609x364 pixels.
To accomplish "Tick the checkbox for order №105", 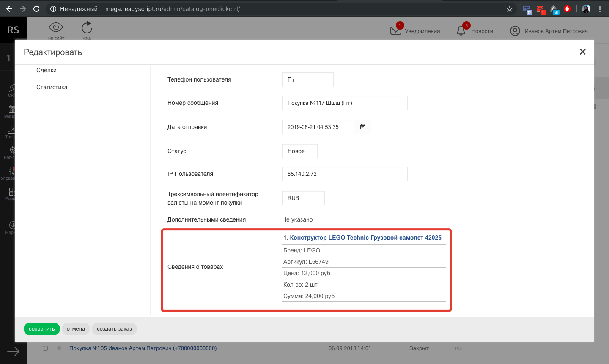I will (45, 348).
